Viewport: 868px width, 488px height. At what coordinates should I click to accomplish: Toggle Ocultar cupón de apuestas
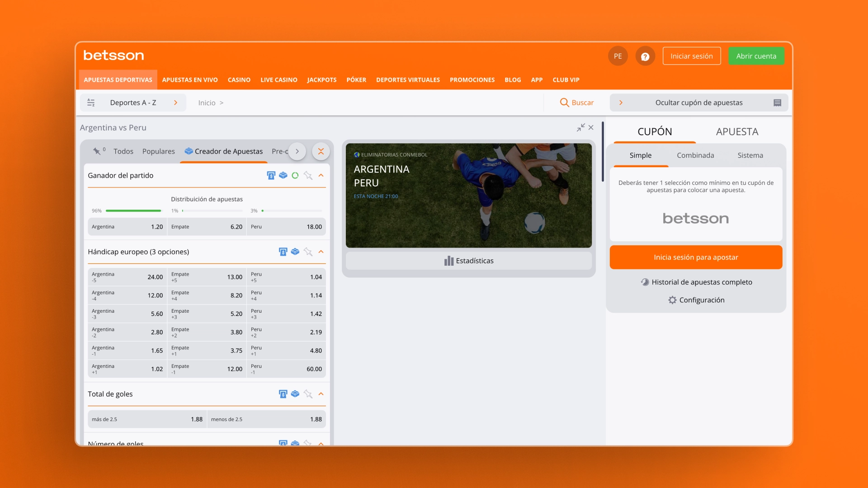[x=698, y=103]
